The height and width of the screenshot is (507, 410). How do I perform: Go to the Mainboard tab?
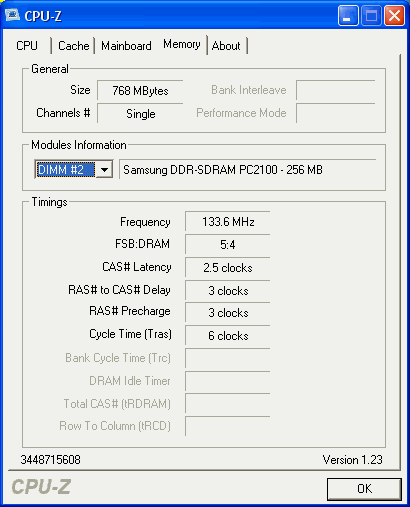click(126, 46)
